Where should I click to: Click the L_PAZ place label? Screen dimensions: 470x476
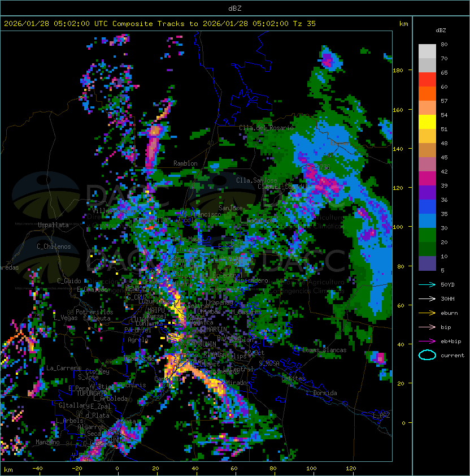(381, 416)
